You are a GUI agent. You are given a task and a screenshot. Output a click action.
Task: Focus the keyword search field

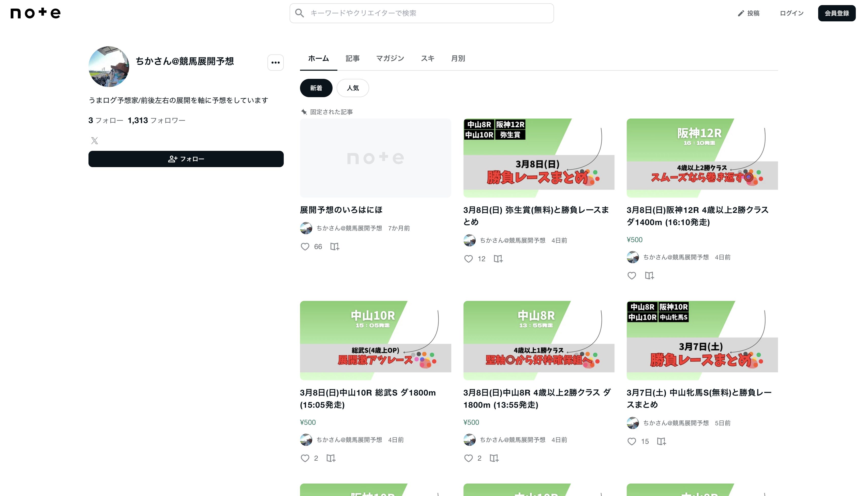pyautogui.click(x=421, y=13)
